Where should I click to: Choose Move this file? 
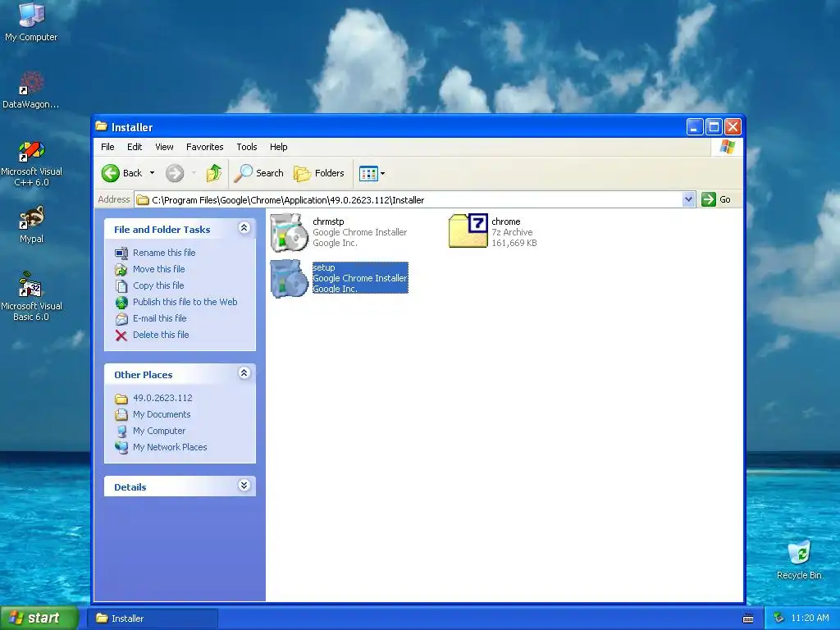158,269
